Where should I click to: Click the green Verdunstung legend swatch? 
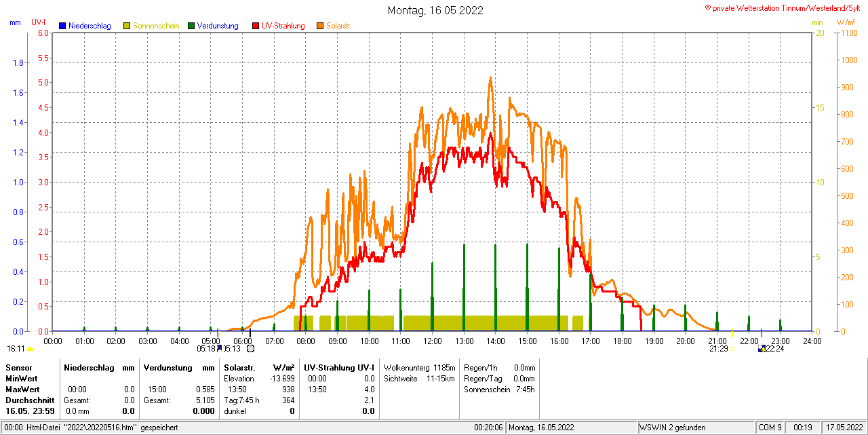(191, 26)
